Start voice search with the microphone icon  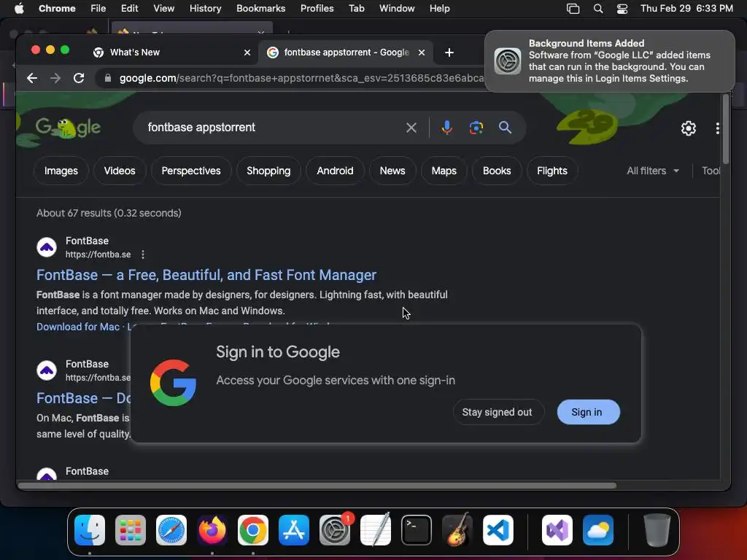click(447, 128)
